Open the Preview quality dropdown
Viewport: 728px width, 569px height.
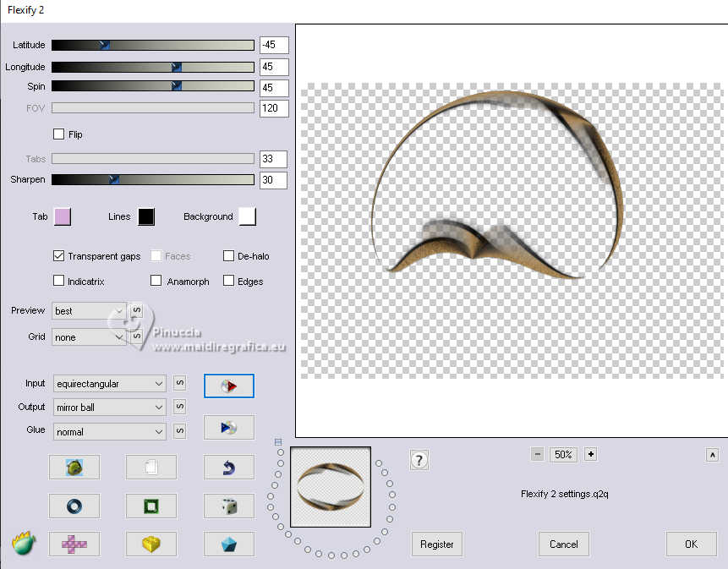pos(89,310)
